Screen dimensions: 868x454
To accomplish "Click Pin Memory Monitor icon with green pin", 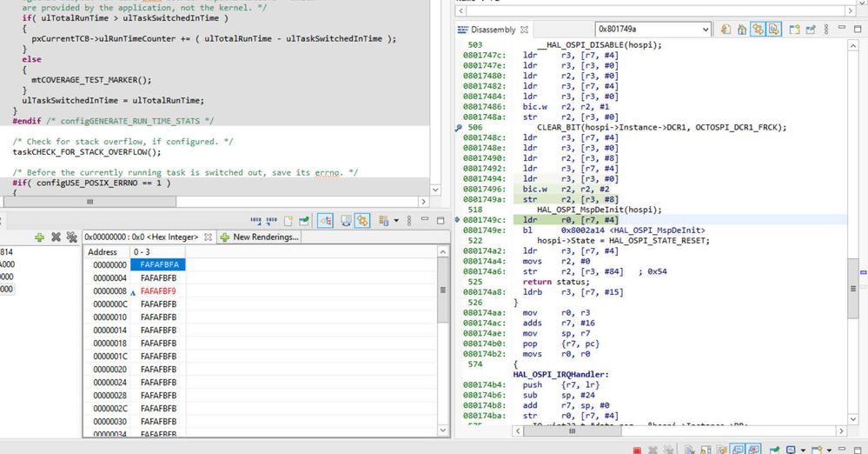I will point(304,221).
